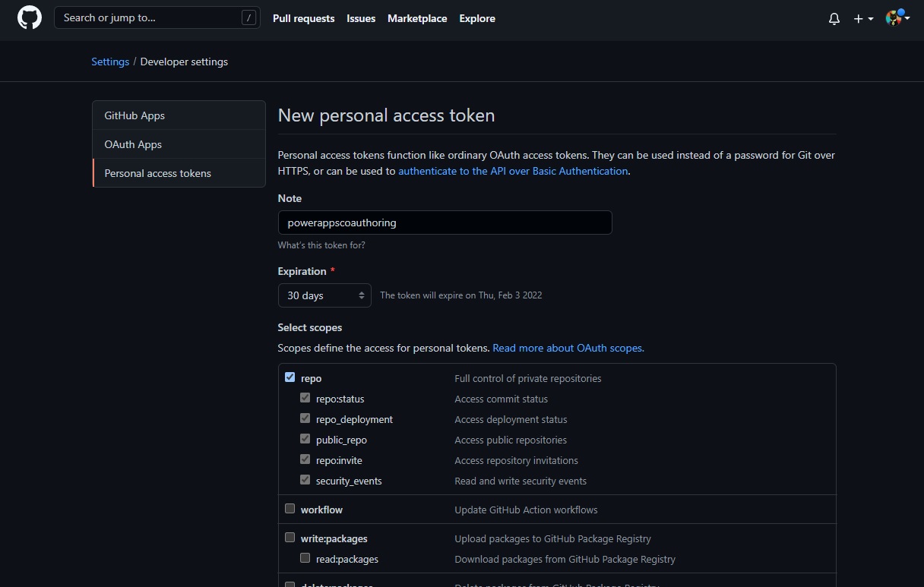Toggle the repo:status checkbox
The height and width of the screenshot is (587, 924).
coord(305,398)
